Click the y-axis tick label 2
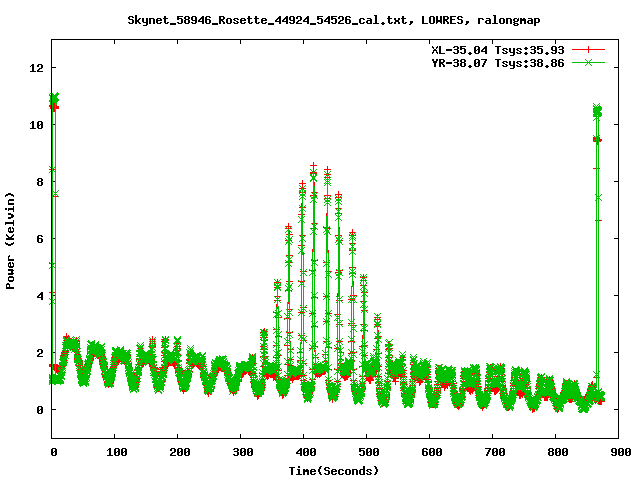This screenshot has width=640, height=480. point(40,353)
